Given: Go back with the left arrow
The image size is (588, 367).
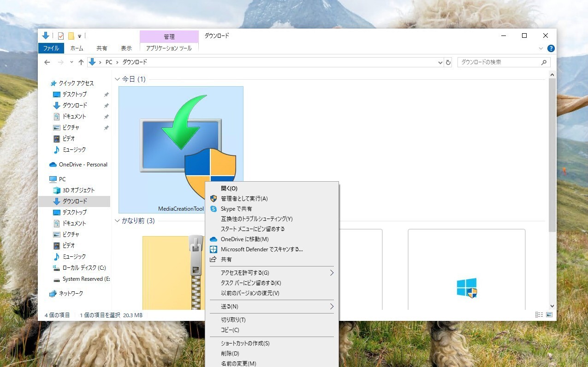Looking at the screenshot, I should point(47,62).
